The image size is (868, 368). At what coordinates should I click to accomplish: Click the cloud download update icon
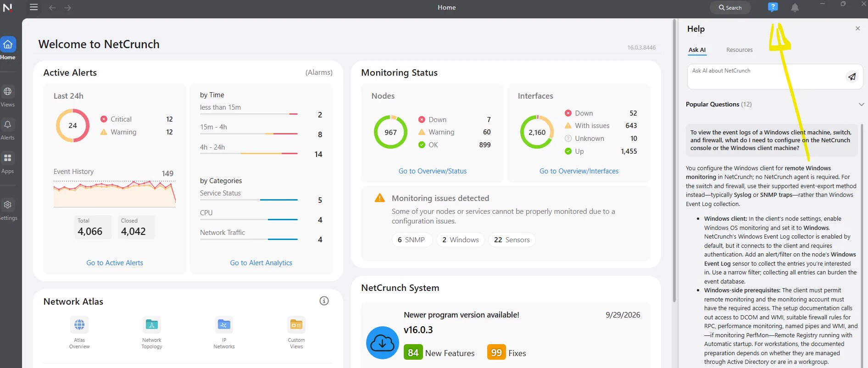(382, 343)
